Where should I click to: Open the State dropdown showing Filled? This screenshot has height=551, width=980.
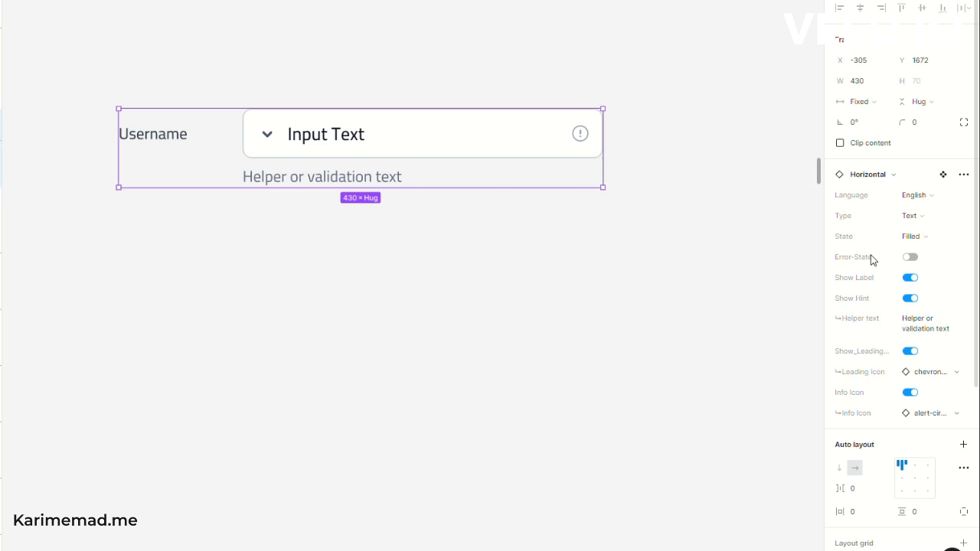[x=915, y=236]
